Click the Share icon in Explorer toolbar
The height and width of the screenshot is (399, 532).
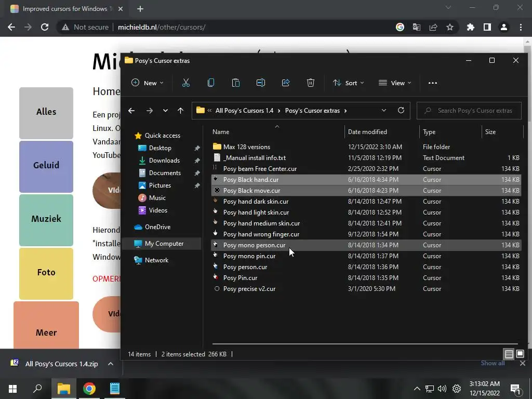[286, 83]
